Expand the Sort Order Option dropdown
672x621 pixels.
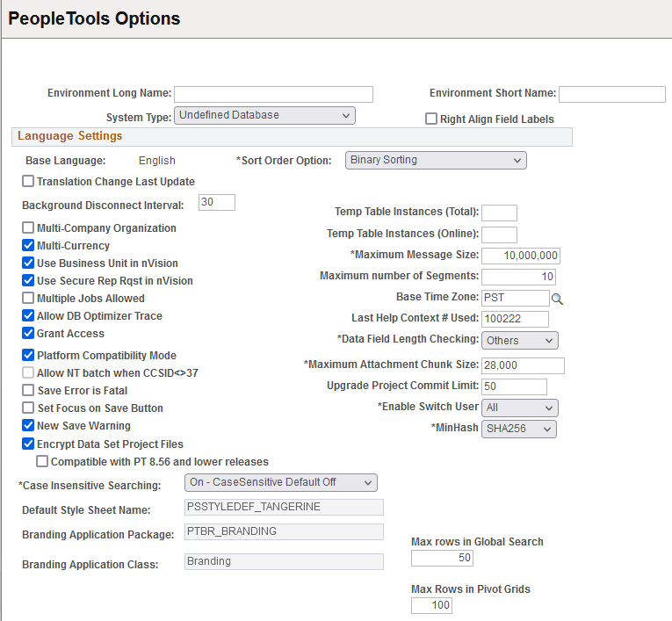click(x=436, y=160)
